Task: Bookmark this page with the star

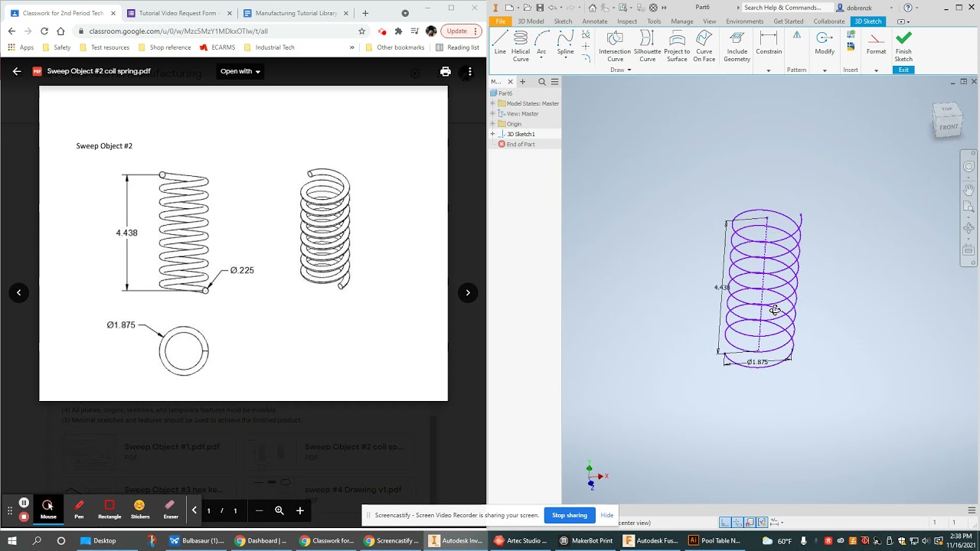Action: (x=362, y=31)
